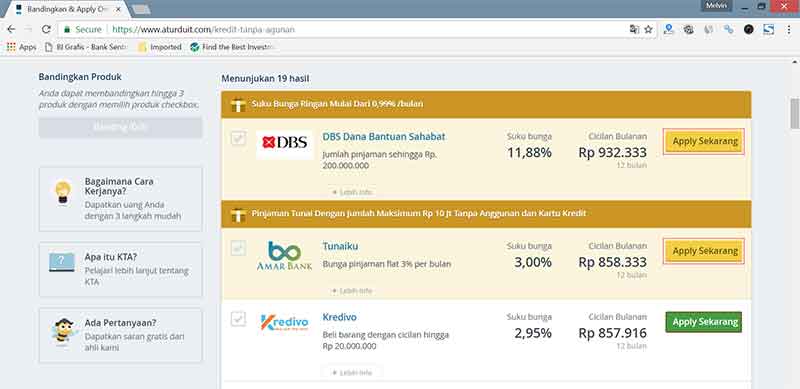Viewport: 800px width, 389px height.
Task: Click the gift icon on the Suku Bunga Ringan banner
Action: (x=238, y=105)
